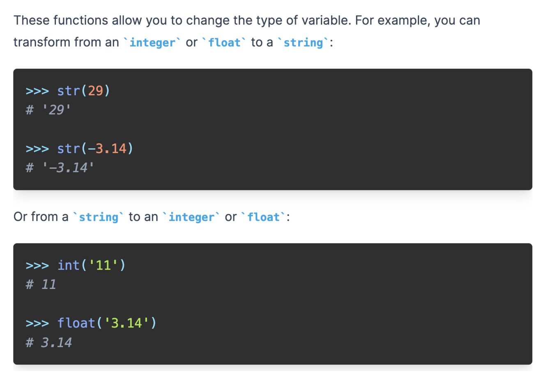548x392 pixels.
Task: Click the 'string' code term in first paragraph
Action: coord(304,42)
